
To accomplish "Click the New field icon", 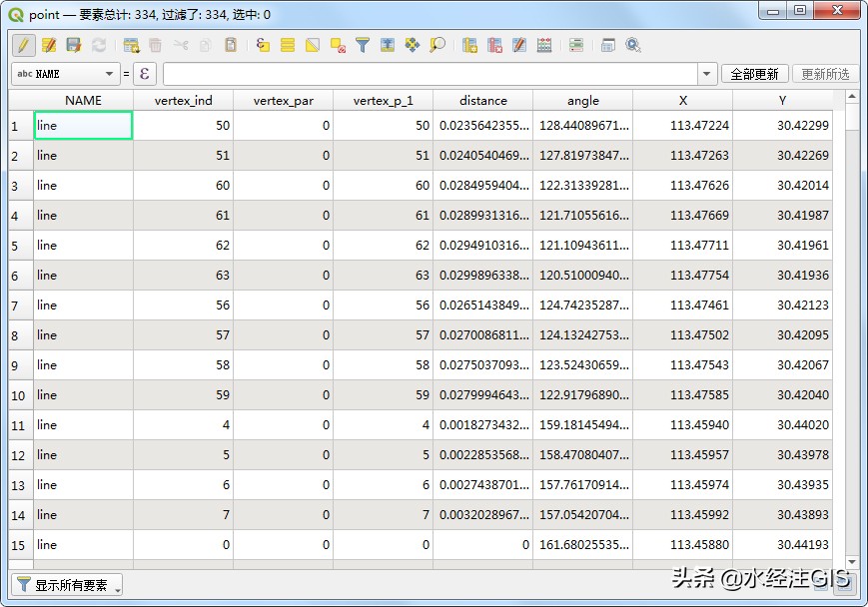I will [x=469, y=45].
